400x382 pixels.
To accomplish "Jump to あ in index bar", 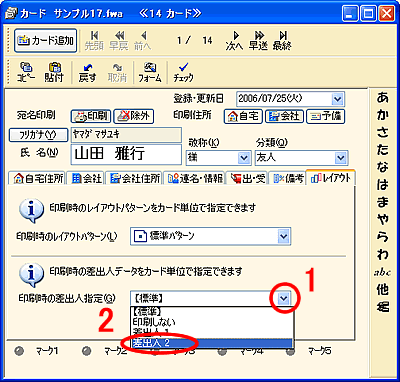I will [x=382, y=98].
